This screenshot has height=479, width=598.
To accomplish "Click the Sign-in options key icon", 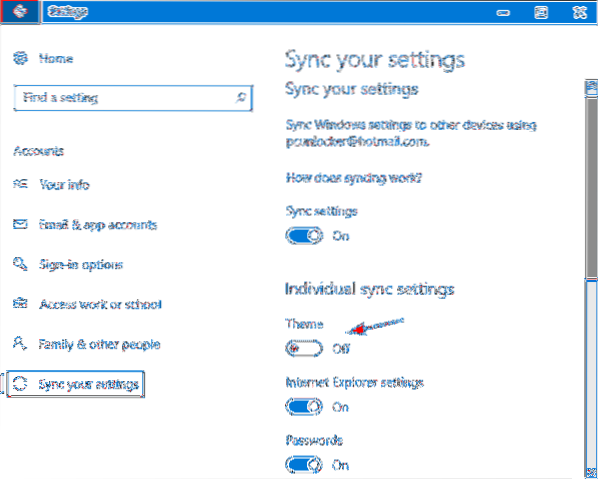I will pyautogui.click(x=20, y=264).
